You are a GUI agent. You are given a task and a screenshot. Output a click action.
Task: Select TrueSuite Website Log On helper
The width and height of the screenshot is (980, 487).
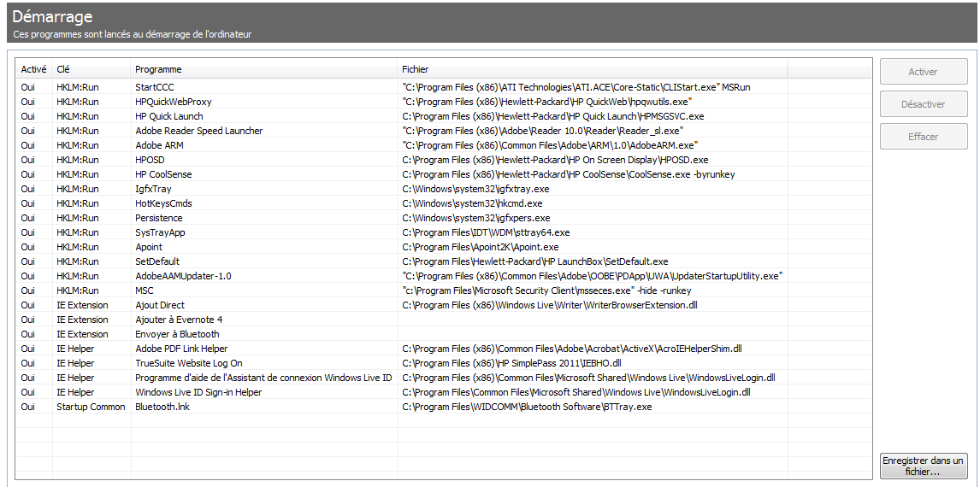click(188, 363)
